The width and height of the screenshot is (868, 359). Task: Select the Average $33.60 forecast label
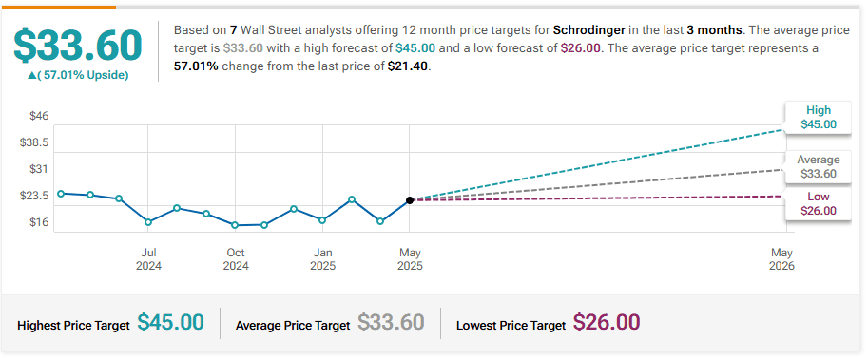pos(819,167)
